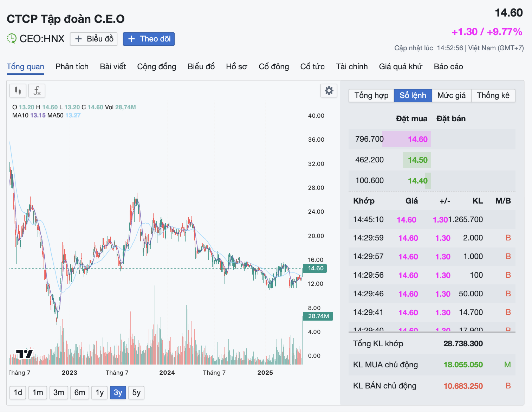Add CEO to chart with Biểu đồ button

[94, 39]
